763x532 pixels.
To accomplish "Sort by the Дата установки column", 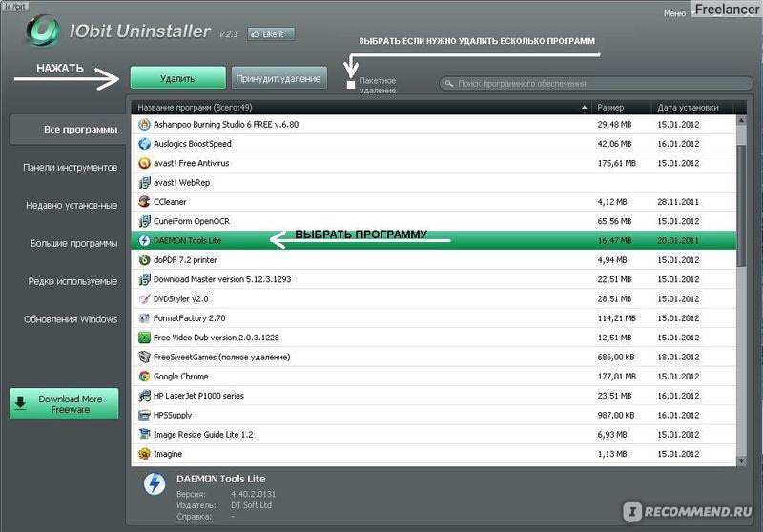I will 693,108.
